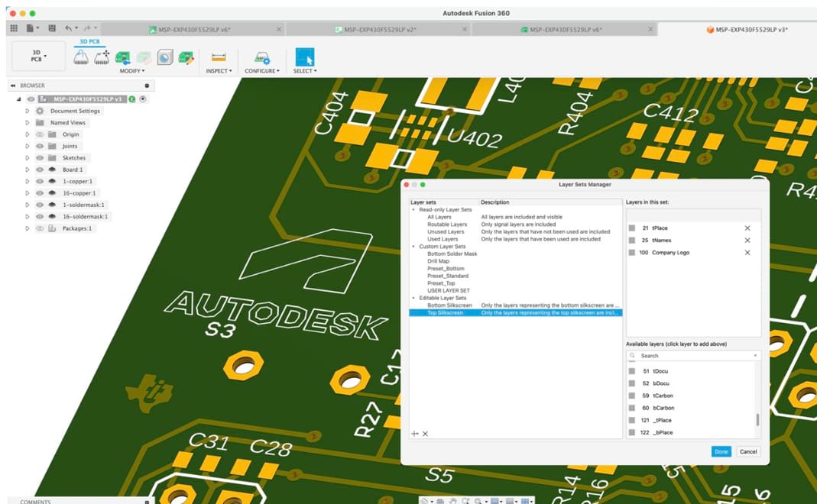Viewport: 817px width, 504px height.
Task: Remove tNames layer from the set
Action: [x=747, y=241]
